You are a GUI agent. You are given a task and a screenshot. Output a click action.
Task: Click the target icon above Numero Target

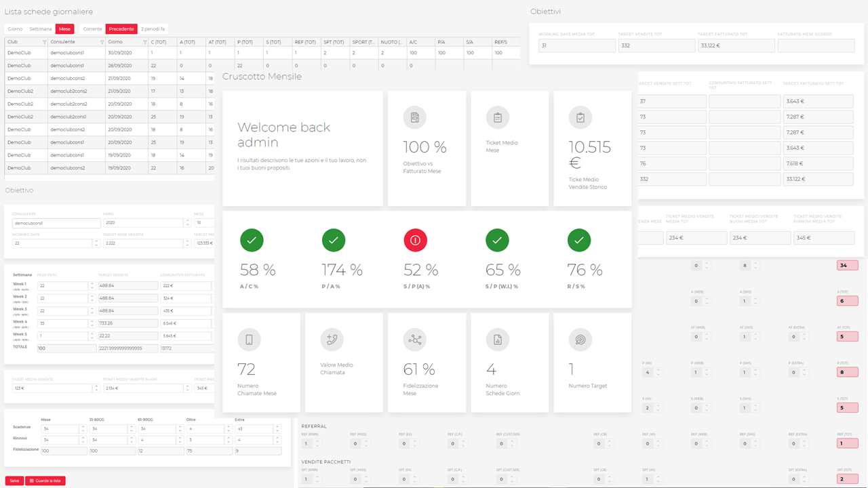pyautogui.click(x=580, y=340)
